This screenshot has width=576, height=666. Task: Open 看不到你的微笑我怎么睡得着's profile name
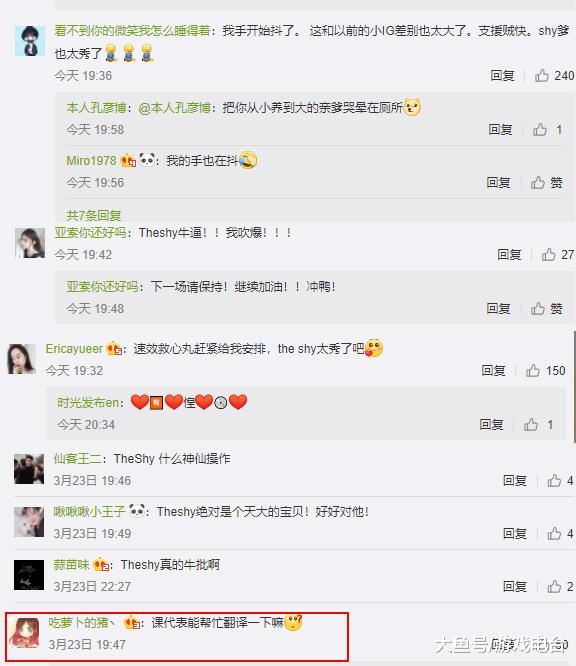132,31
